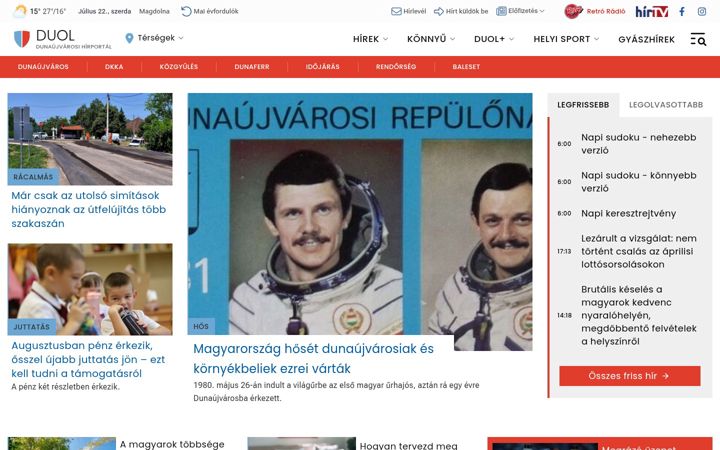Image resolution: width=720 pixels, height=450 pixels.
Task: Open Napi keresztrejtvény link
Action: 628,214
